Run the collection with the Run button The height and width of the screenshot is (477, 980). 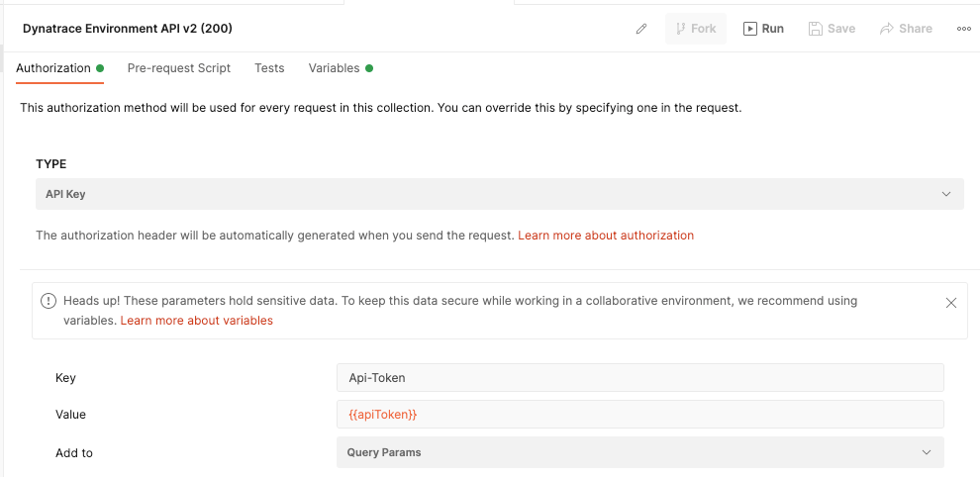(x=763, y=29)
